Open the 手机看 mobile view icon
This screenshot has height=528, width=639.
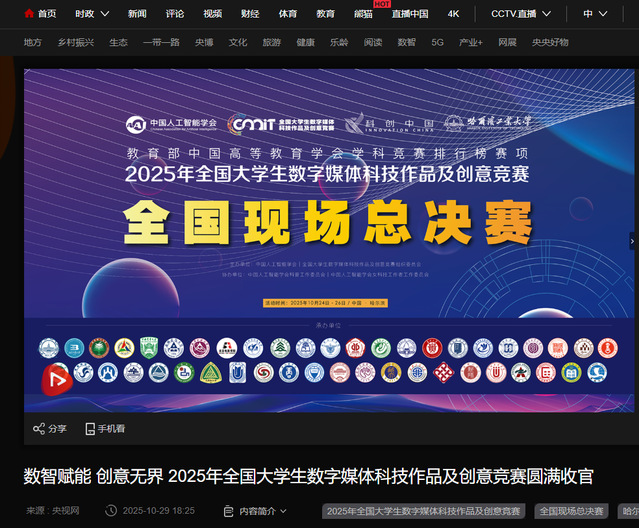click(90, 429)
